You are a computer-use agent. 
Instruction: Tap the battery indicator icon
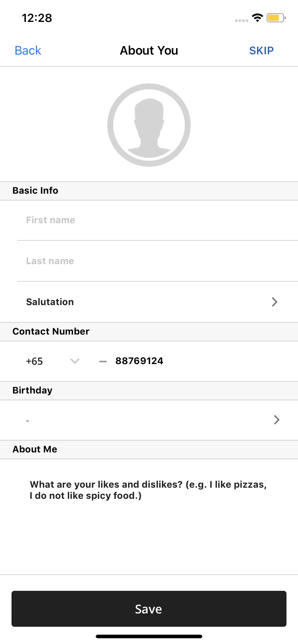point(276,18)
